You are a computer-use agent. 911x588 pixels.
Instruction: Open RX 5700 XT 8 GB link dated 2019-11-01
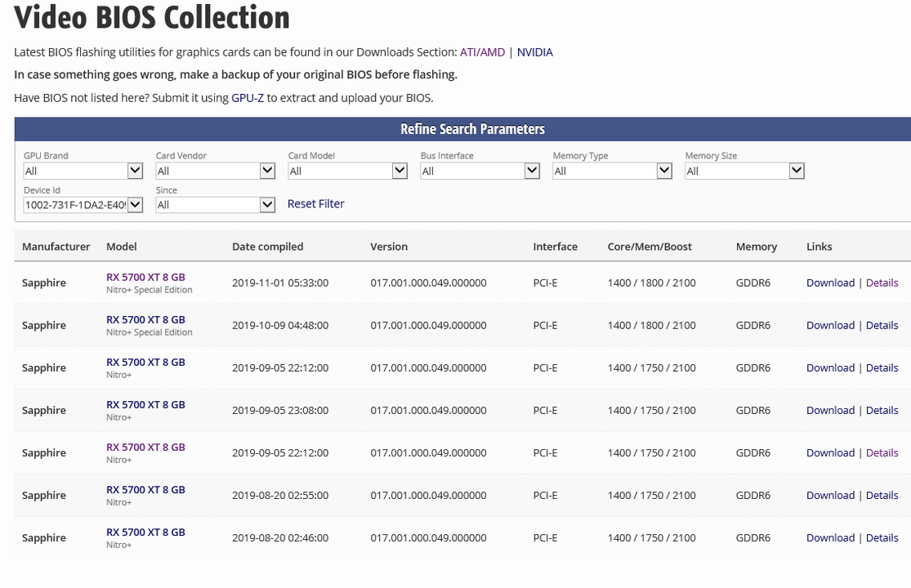point(145,278)
